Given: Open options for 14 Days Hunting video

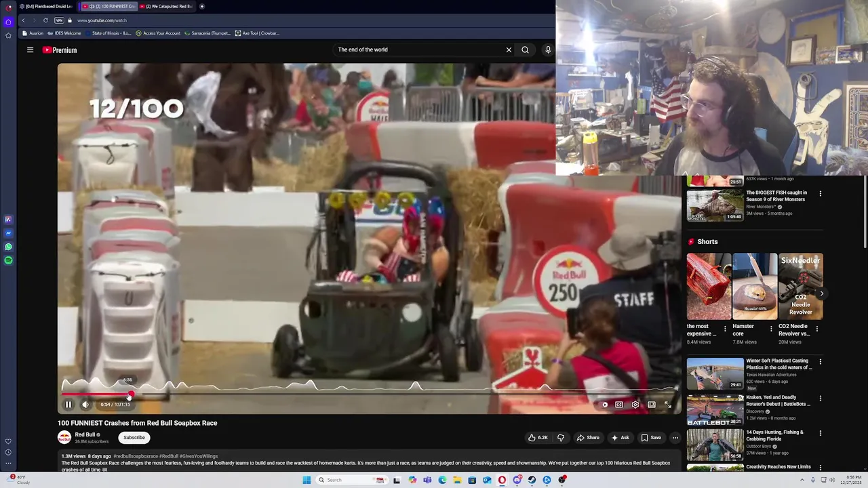Looking at the screenshot, I should click(x=821, y=433).
